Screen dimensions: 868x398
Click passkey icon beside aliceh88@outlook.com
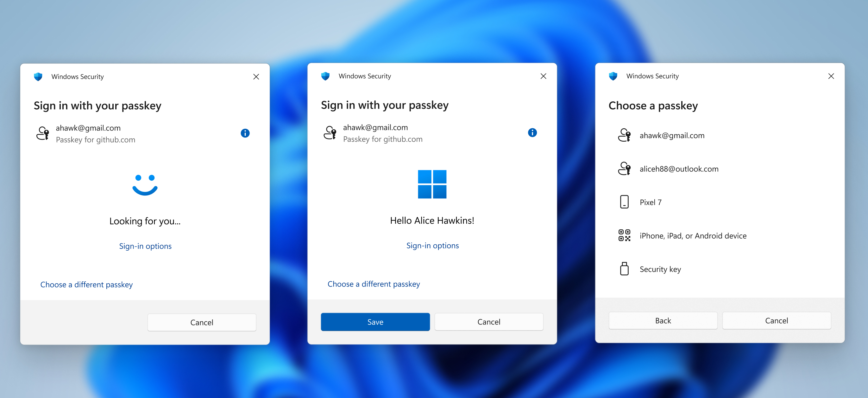(x=624, y=169)
